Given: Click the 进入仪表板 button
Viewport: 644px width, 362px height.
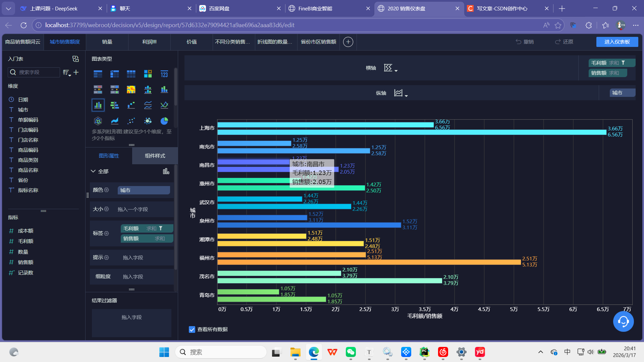Looking at the screenshot, I should click(617, 42).
